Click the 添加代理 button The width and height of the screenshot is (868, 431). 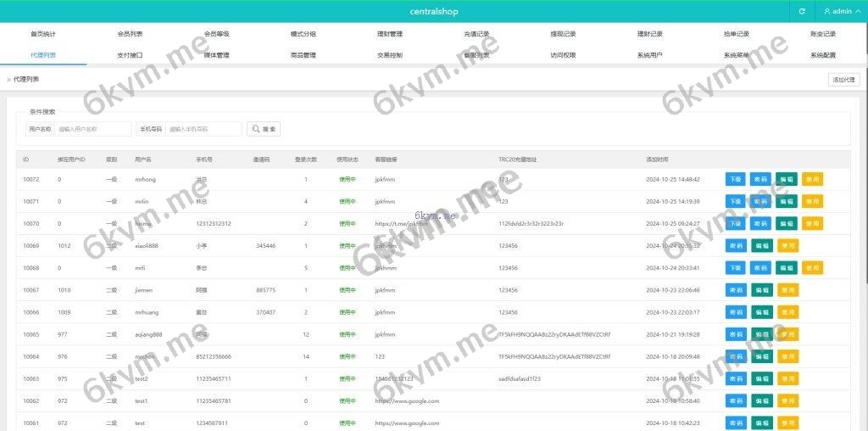tap(843, 79)
